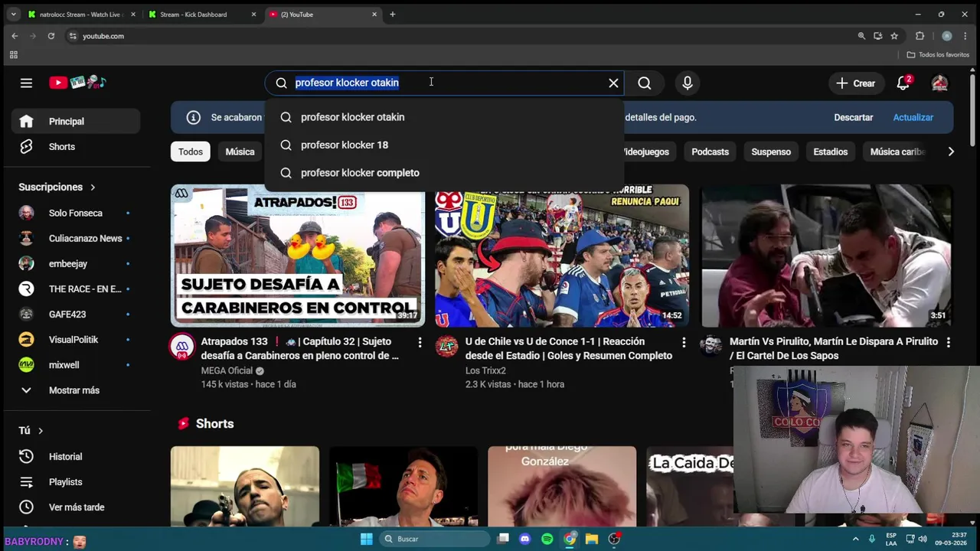Open the Los Trixx2 channel name
The height and width of the screenshot is (551, 980).
point(485,370)
